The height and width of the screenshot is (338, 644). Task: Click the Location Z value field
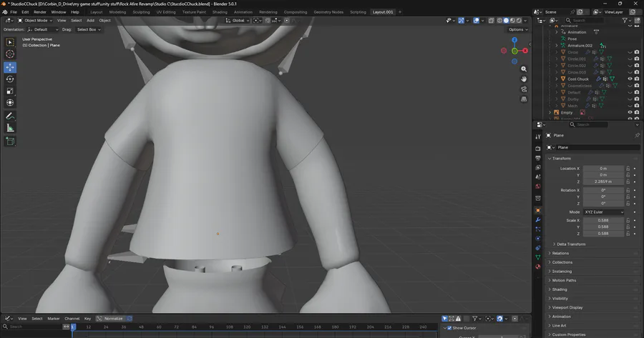tap(603, 182)
